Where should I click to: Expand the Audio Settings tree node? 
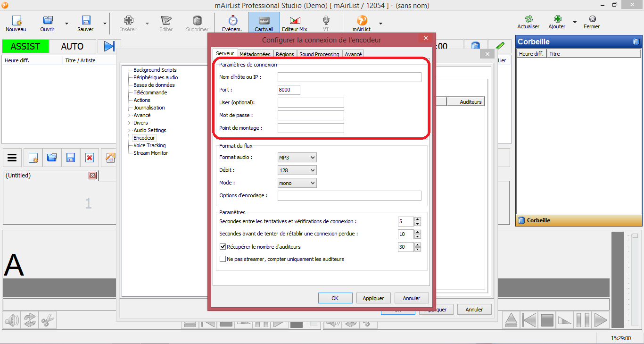point(129,130)
